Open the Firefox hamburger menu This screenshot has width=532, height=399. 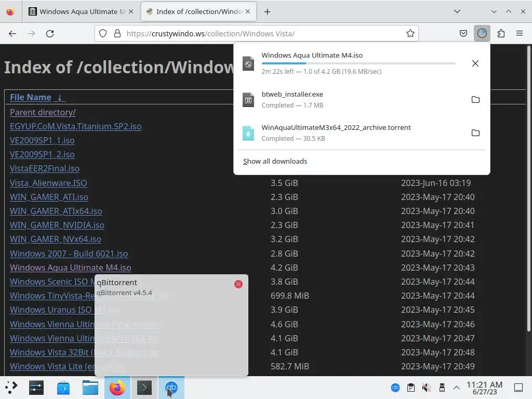point(520,34)
